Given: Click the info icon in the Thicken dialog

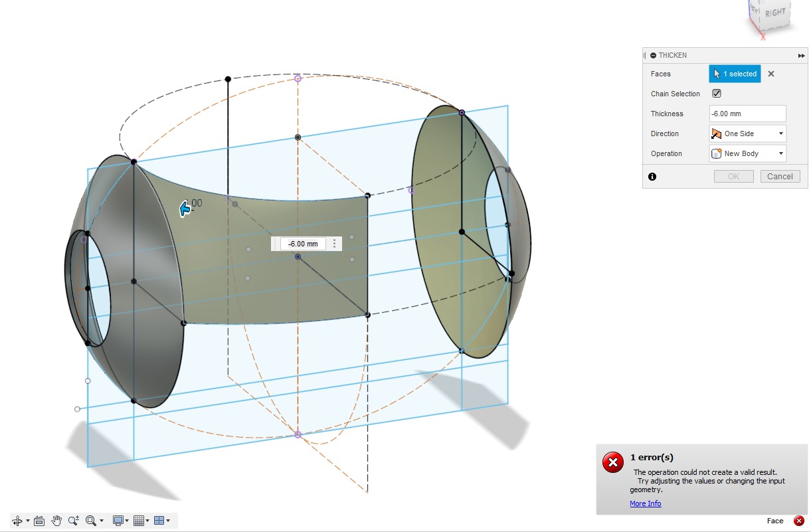Looking at the screenshot, I should coord(652,177).
